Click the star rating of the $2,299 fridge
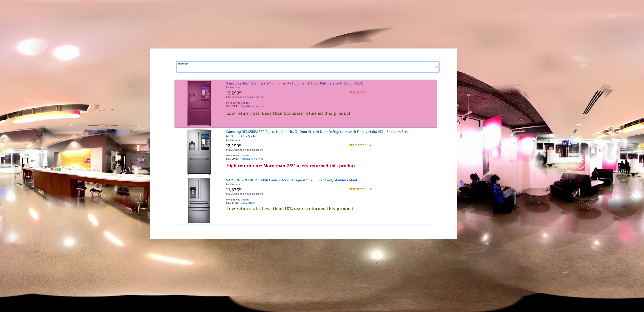644x312 pixels. pos(357,92)
